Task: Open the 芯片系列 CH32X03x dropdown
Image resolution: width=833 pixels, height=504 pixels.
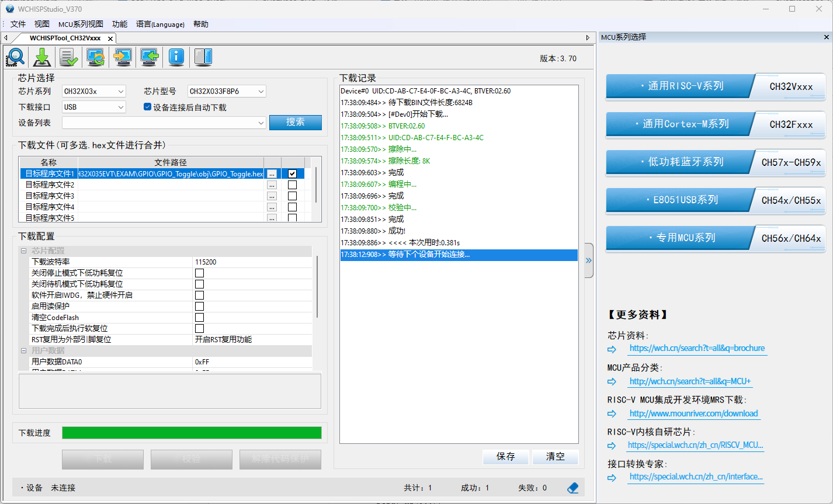Action: pos(93,91)
